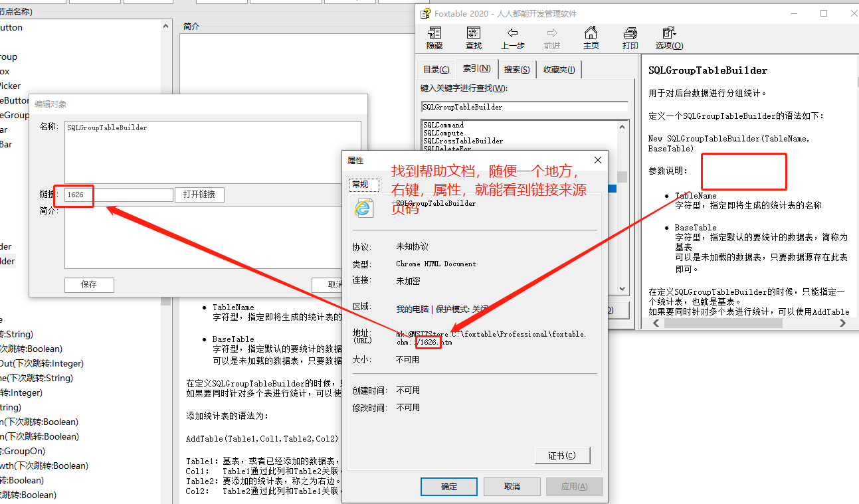Image resolution: width=859 pixels, height=504 pixels.
Task: Select the wth(下次跳转:Boolean) tree row
Action: 44,465
